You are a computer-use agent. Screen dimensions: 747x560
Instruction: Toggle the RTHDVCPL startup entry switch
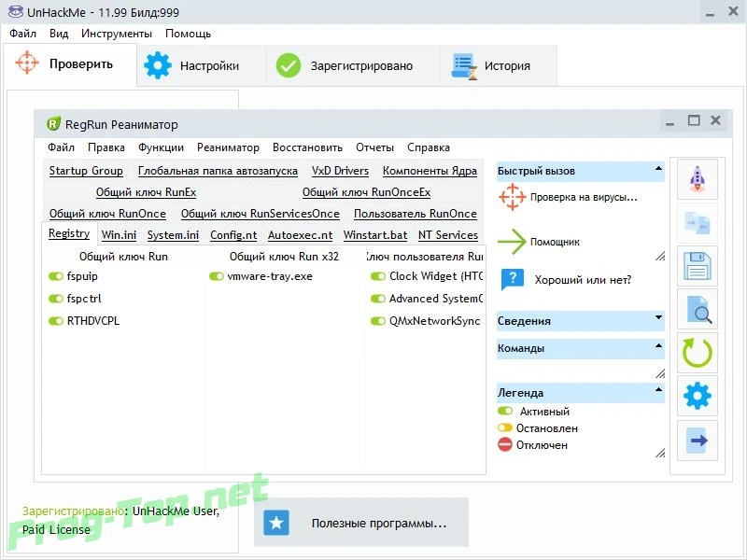(56, 321)
